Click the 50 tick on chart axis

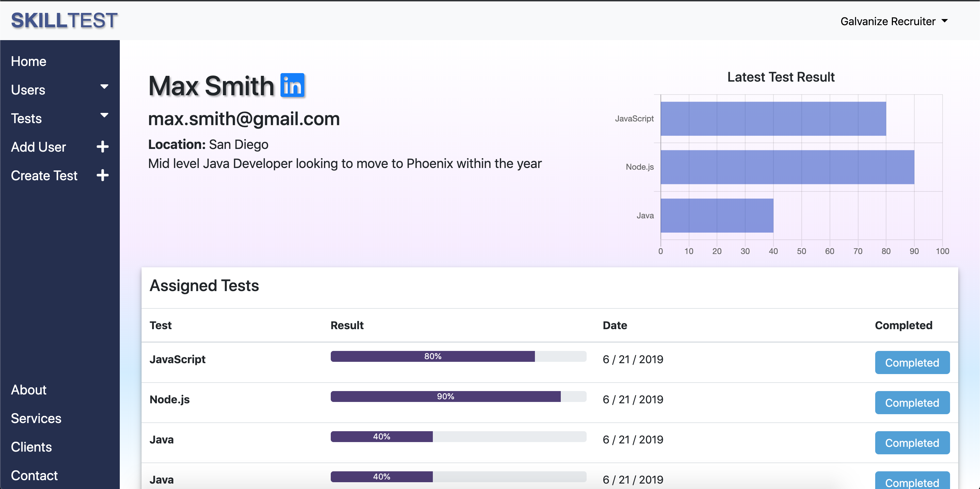click(802, 251)
